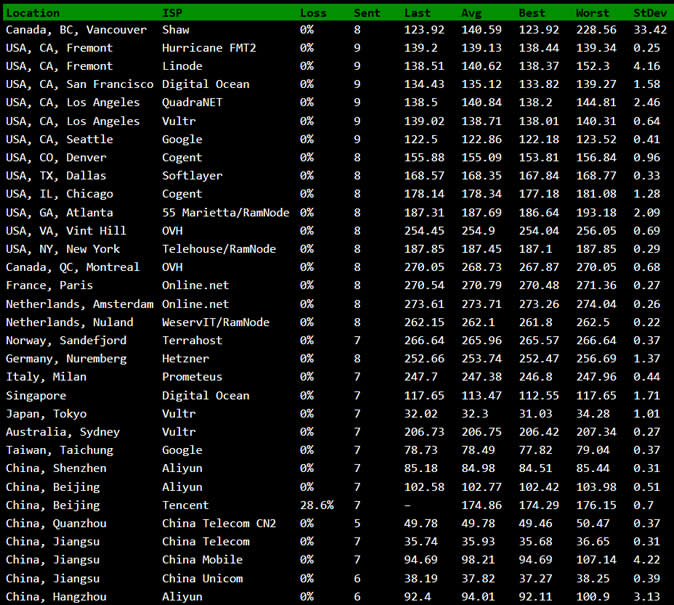Click the 107.14 worst value
Image resolution: width=674 pixels, height=605 pixels.
click(x=596, y=559)
